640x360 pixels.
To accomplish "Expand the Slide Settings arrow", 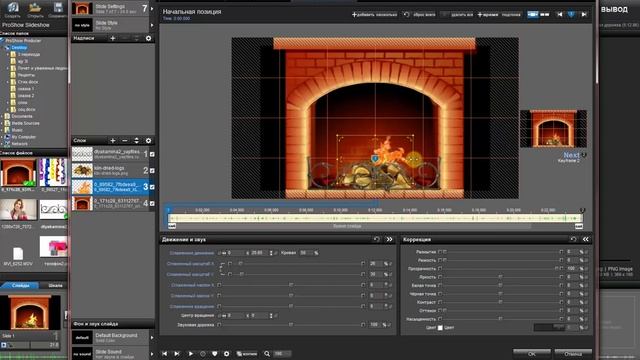I will pyautogui.click(x=152, y=8).
